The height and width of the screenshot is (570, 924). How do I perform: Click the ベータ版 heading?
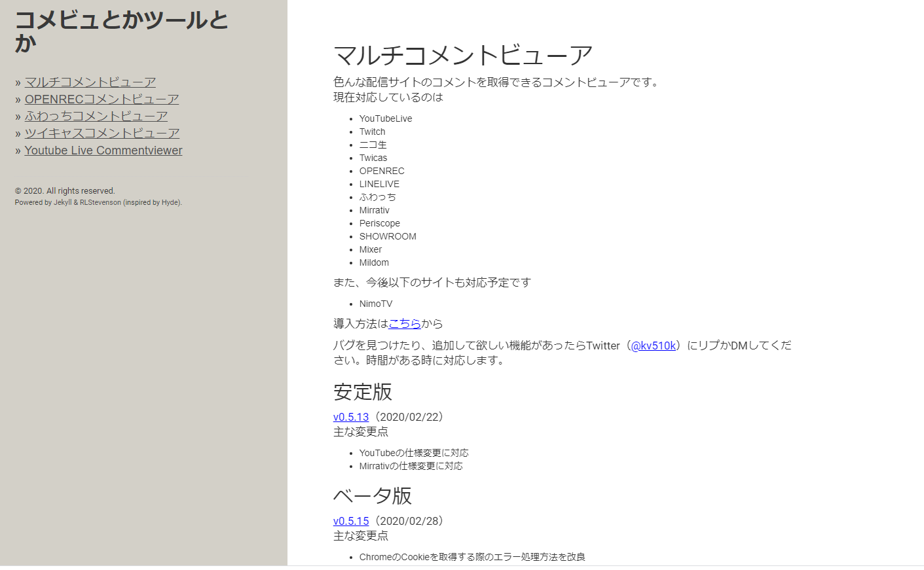click(373, 495)
